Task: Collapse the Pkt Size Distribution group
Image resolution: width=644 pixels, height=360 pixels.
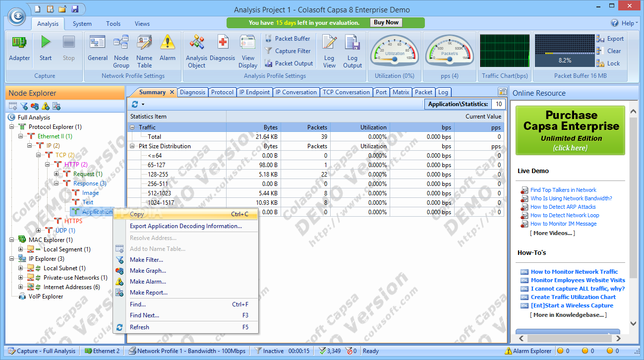Action: pyautogui.click(x=132, y=146)
